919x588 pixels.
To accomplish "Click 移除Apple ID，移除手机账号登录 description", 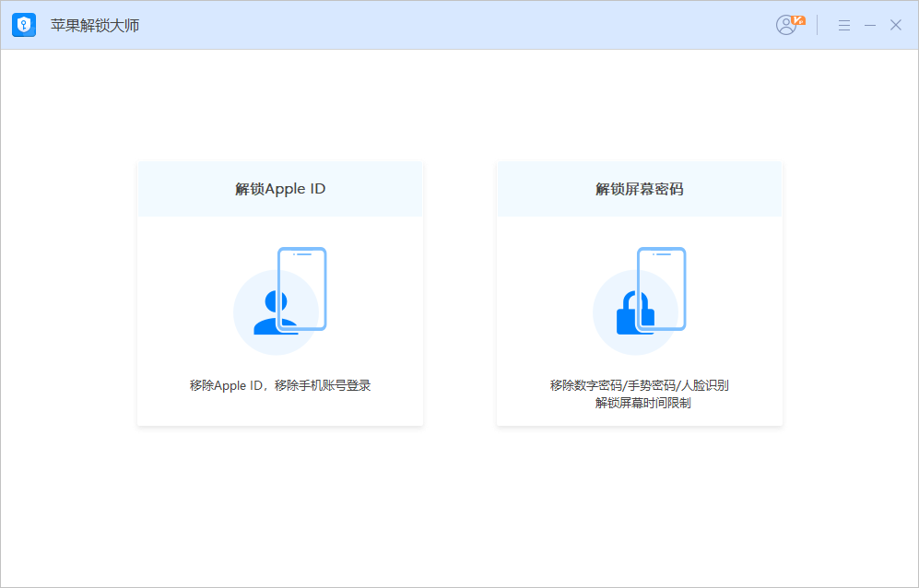I will point(280,385).
